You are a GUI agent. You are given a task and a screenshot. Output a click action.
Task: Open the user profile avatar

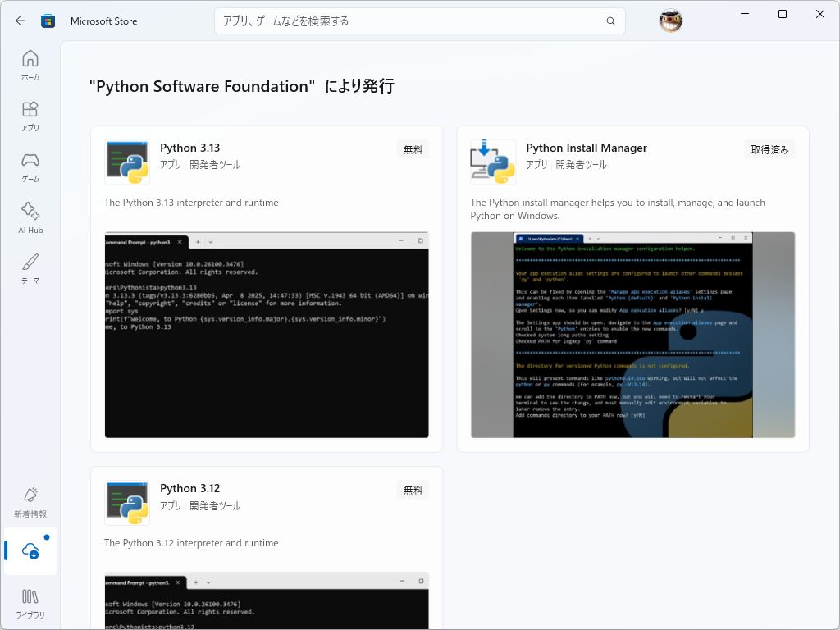click(670, 21)
